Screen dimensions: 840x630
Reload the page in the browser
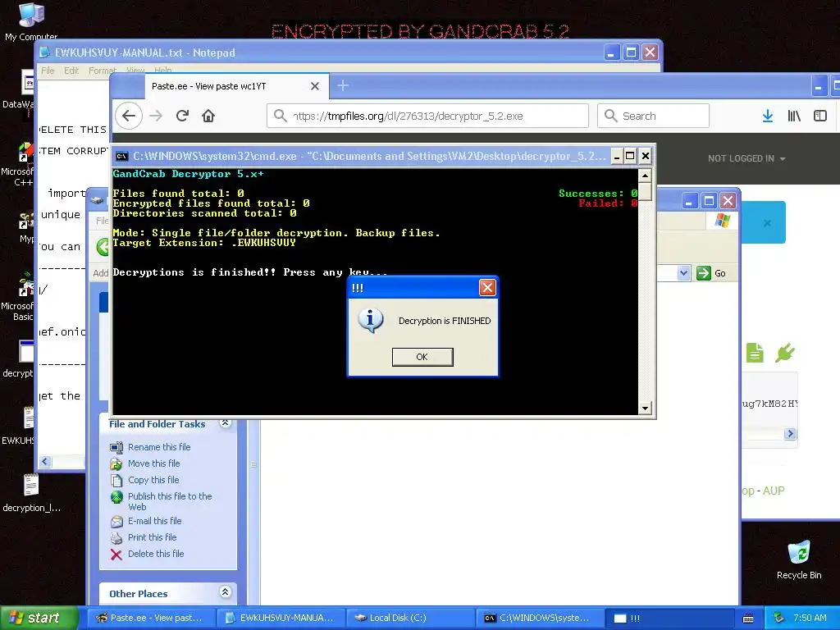[x=182, y=116]
